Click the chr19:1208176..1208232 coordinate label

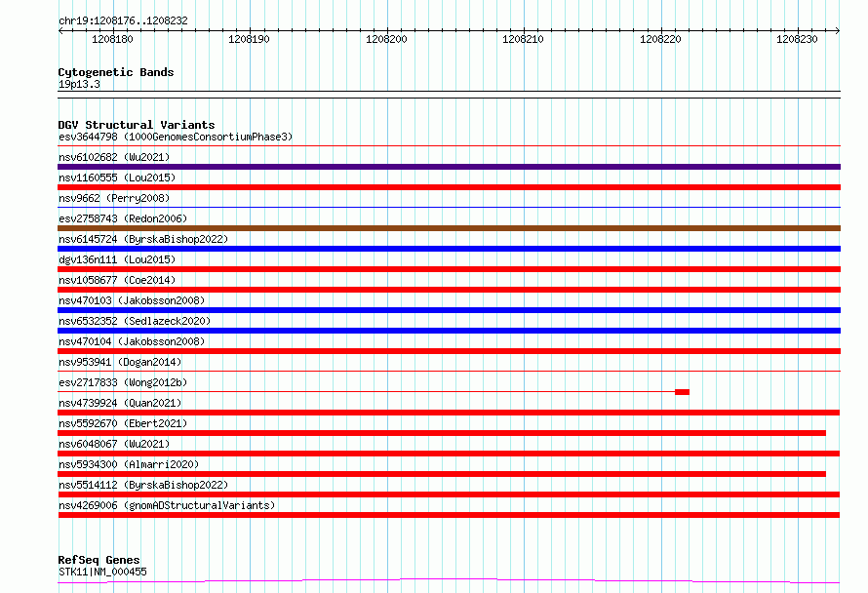coord(123,20)
